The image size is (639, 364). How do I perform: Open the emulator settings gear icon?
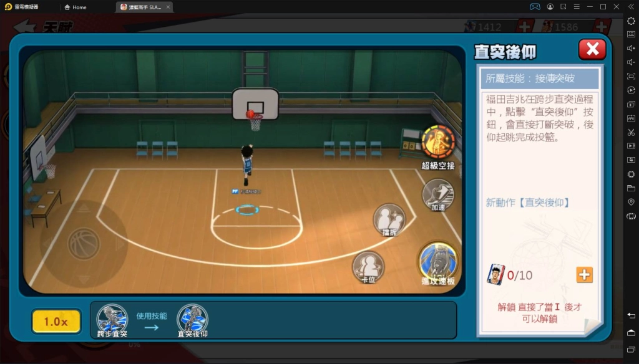[x=631, y=21]
